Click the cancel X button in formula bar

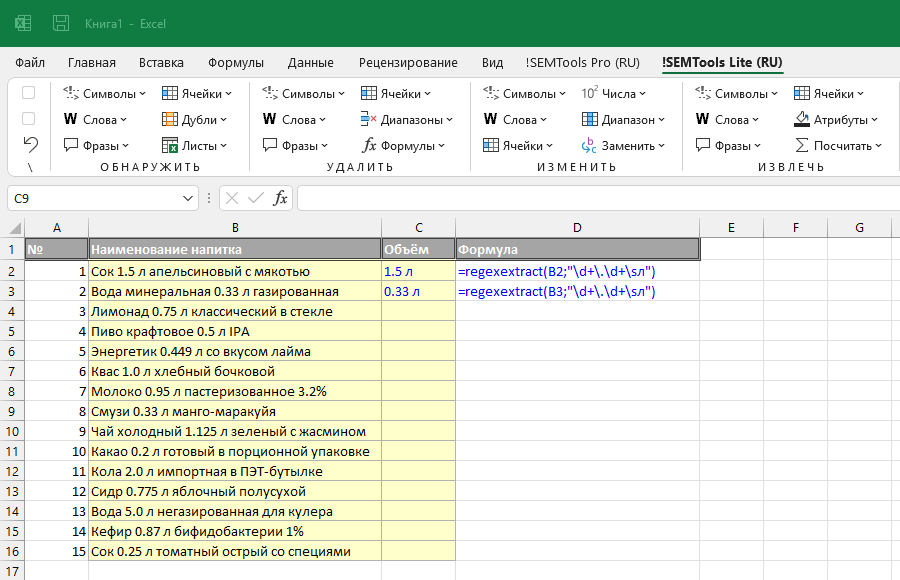point(232,198)
